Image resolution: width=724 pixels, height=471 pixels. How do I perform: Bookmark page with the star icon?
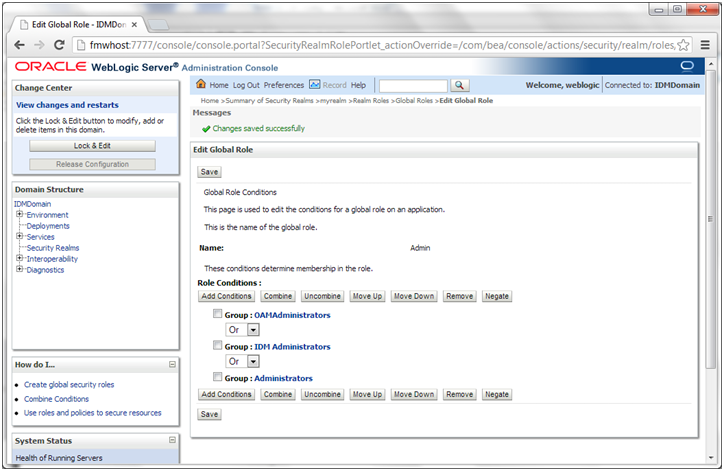(x=683, y=45)
